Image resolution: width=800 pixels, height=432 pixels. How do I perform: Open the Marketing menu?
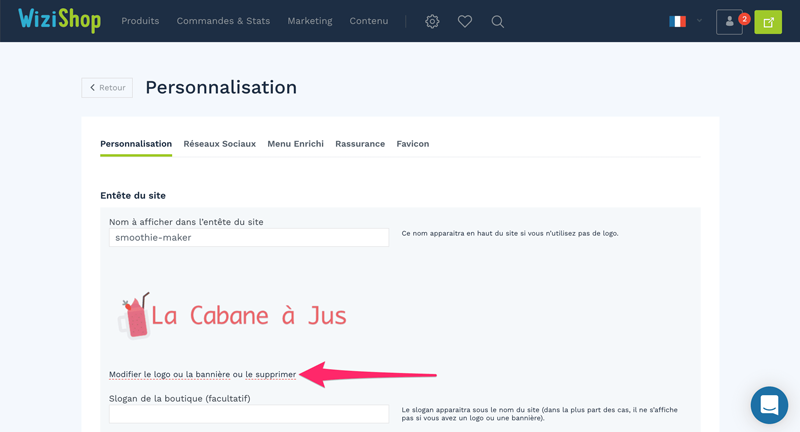pyautogui.click(x=310, y=21)
